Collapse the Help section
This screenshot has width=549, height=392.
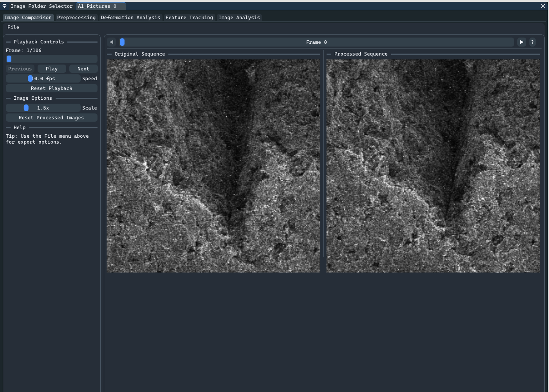8,127
